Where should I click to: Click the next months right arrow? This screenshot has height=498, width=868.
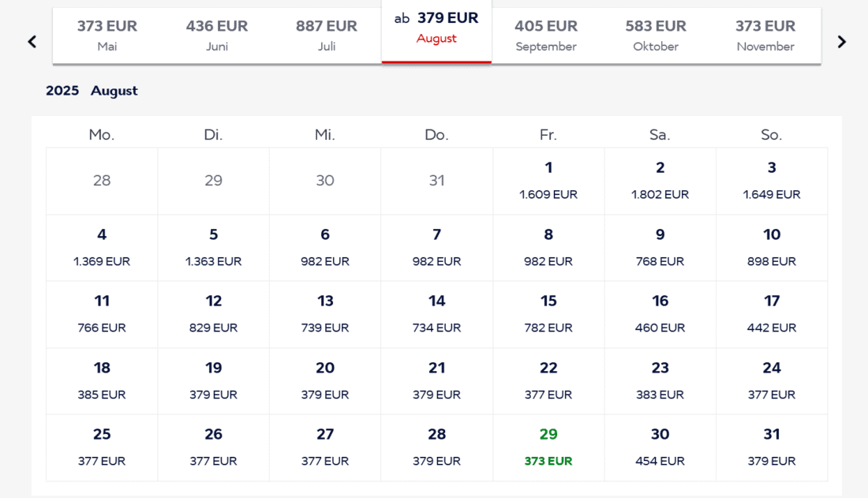(841, 42)
